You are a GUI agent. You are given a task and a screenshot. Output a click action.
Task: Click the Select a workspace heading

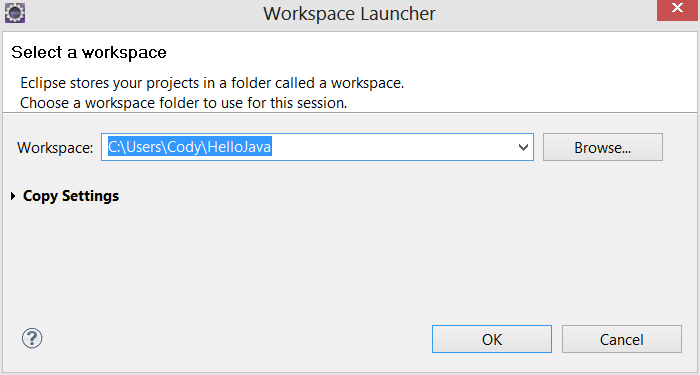[x=89, y=52]
